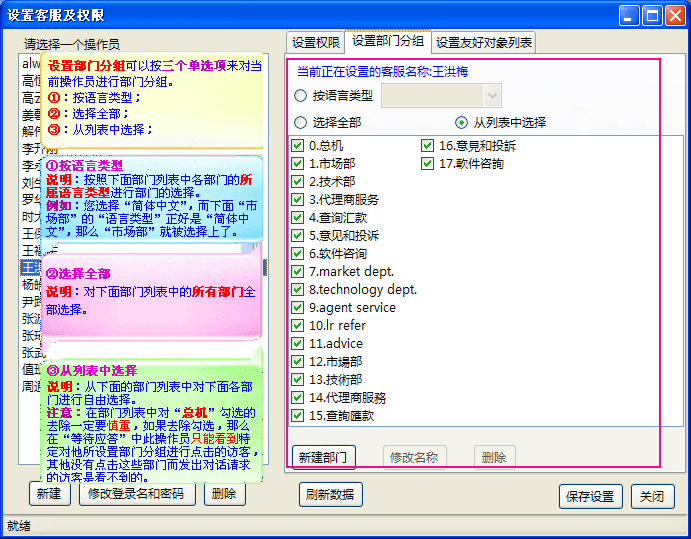Click 修改登录名和密码 button

point(136,493)
